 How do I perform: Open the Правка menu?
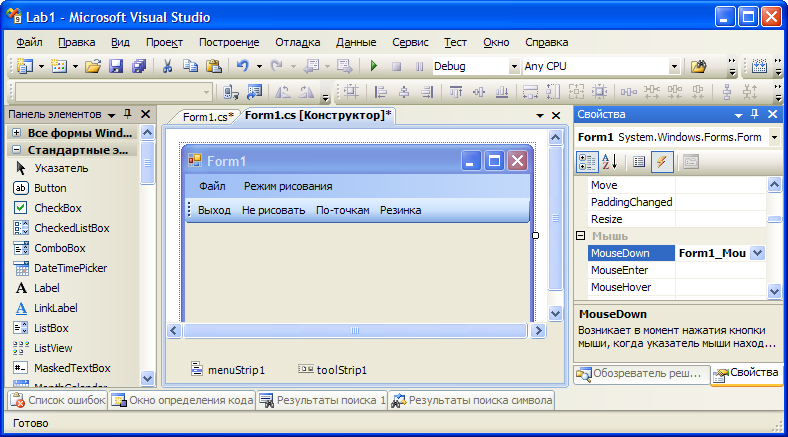point(77,42)
